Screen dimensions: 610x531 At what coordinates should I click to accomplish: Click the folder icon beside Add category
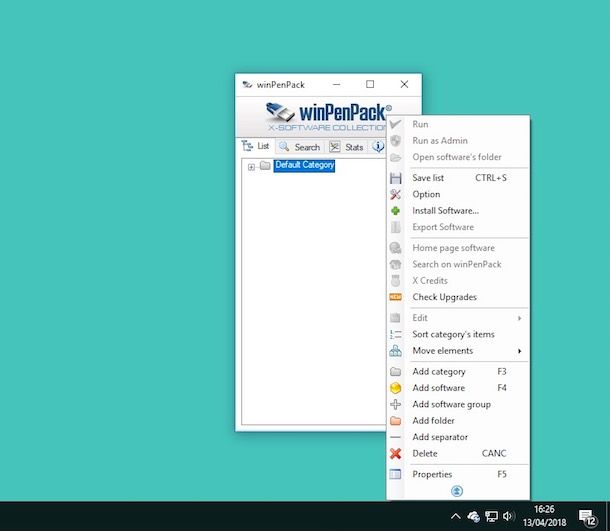[395, 372]
